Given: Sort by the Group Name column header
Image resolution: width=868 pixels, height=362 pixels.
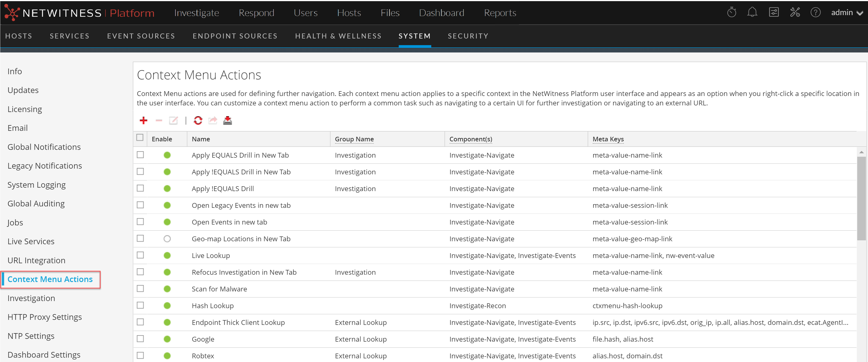Looking at the screenshot, I should click(354, 139).
